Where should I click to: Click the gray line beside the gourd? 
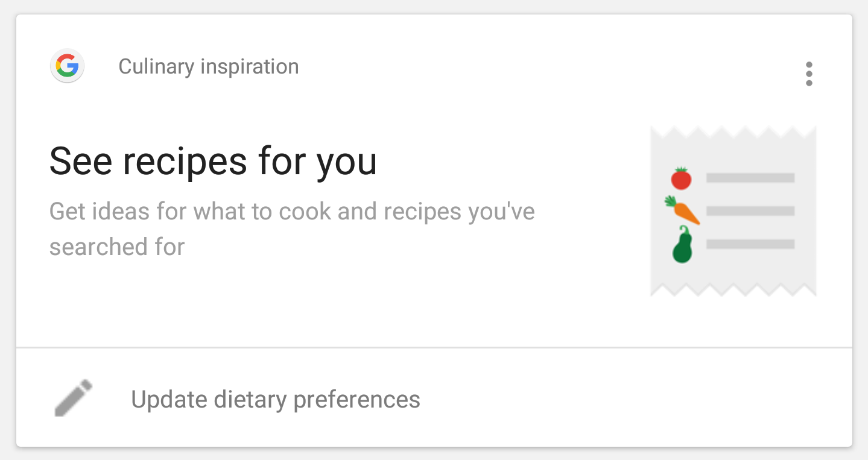point(750,244)
